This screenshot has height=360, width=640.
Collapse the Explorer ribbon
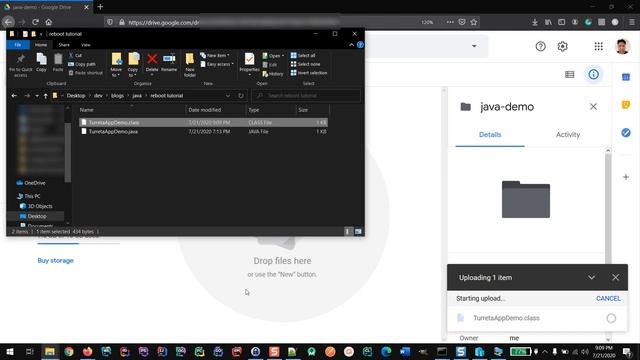[x=351, y=44]
